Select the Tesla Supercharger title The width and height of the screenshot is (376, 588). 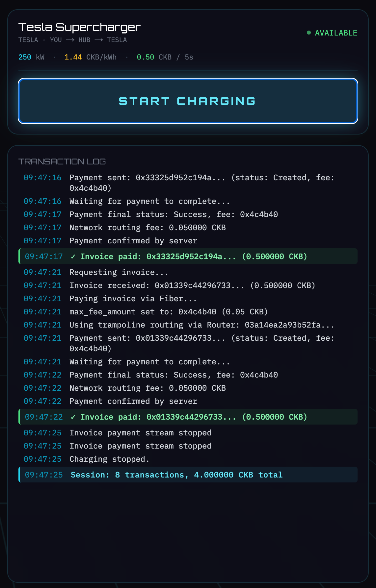click(80, 27)
